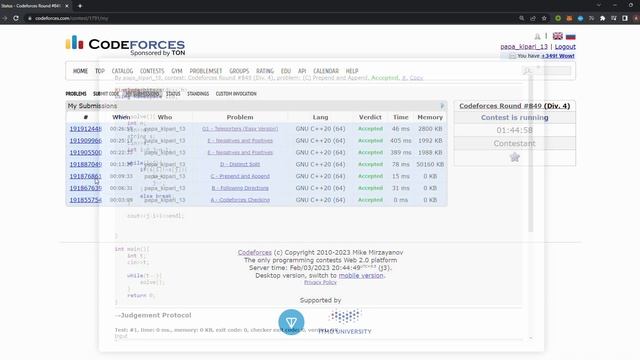Toggle the browser side panel icon
The image size is (640, 360).
point(625,18)
